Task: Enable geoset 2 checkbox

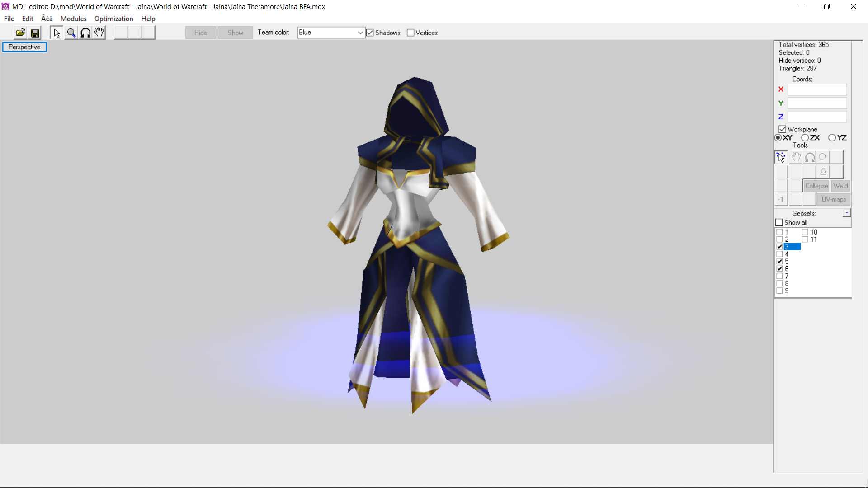Action: click(x=779, y=239)
